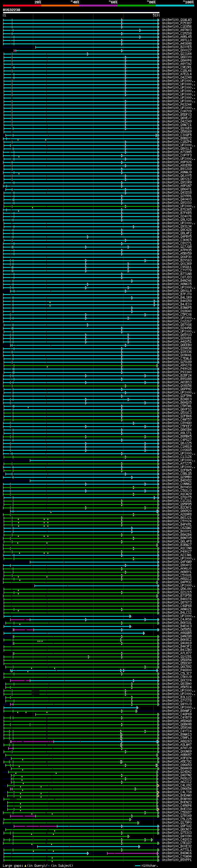The width and height of the screenshot is (197, 868).
Task: Choose hit UniRef100_C3XQF5
Action: (177, 135)
